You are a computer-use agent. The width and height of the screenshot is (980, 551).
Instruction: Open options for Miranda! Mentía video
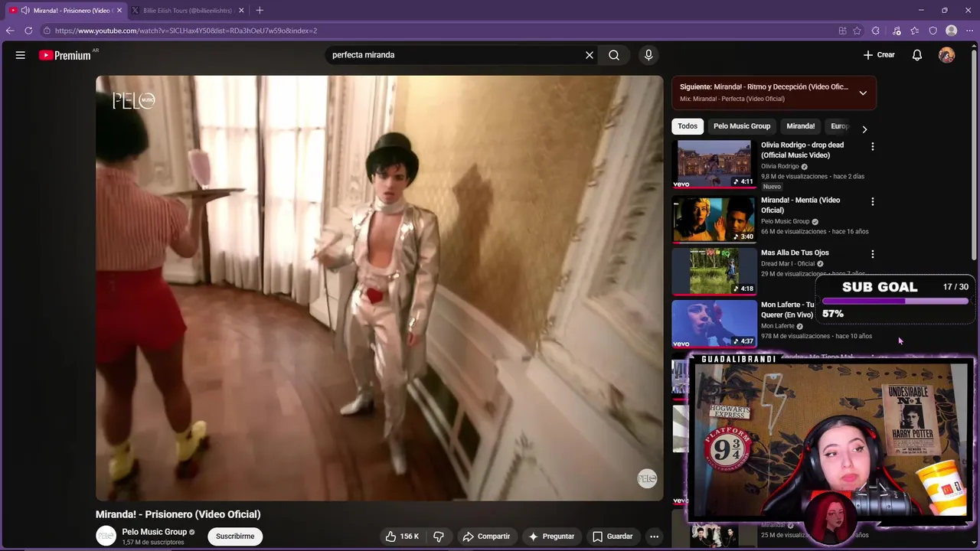click(872, 201)
